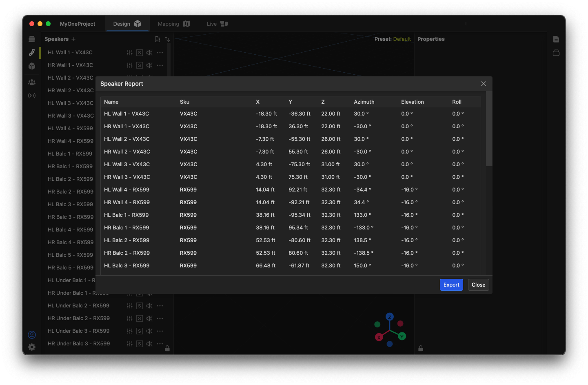Click the sort speakers arrows icon
Screen dimensions: 588x385
coord(167,39)
